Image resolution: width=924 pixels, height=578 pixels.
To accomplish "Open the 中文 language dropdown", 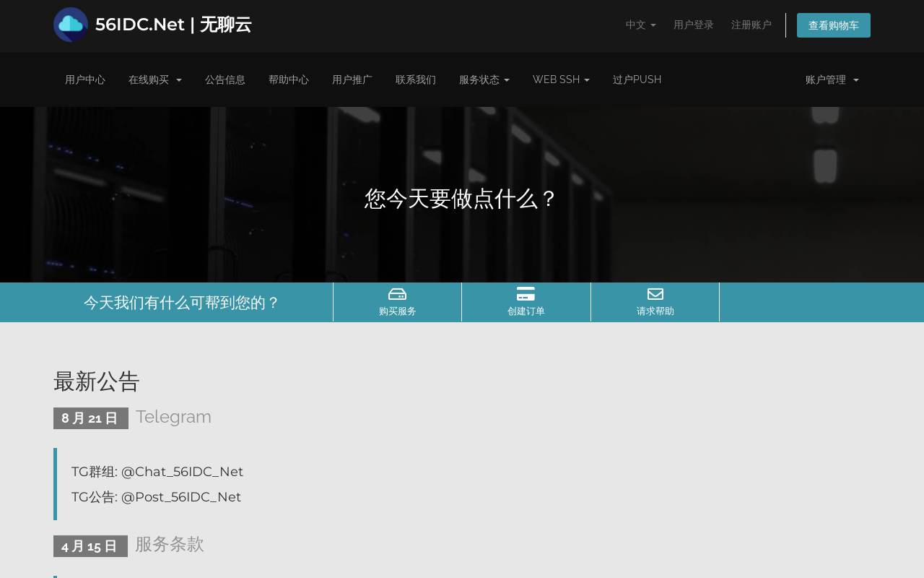I will pos(641,25).
